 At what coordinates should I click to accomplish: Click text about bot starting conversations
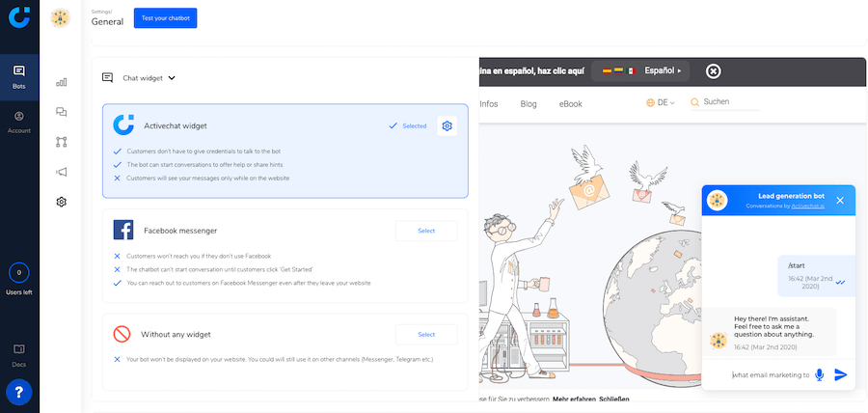pyautogui.click(x=204, y=165)
